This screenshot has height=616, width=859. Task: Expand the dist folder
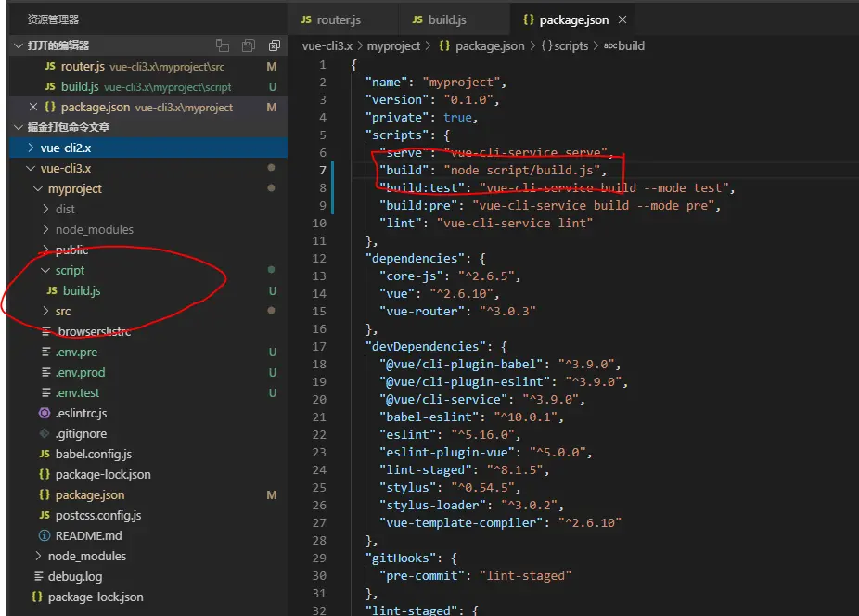(45, 209)
